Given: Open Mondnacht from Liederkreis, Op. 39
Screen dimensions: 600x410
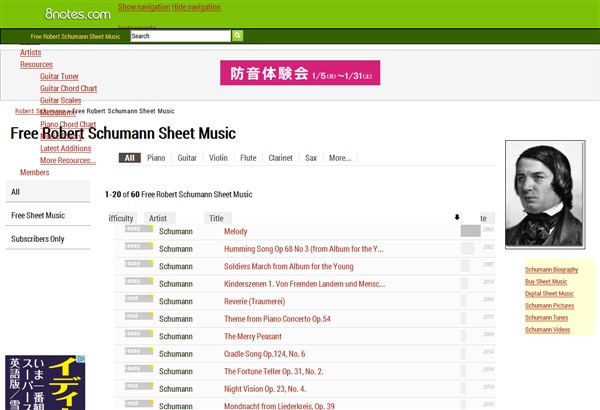Looking at the screenshot, I should click(279, 406).
